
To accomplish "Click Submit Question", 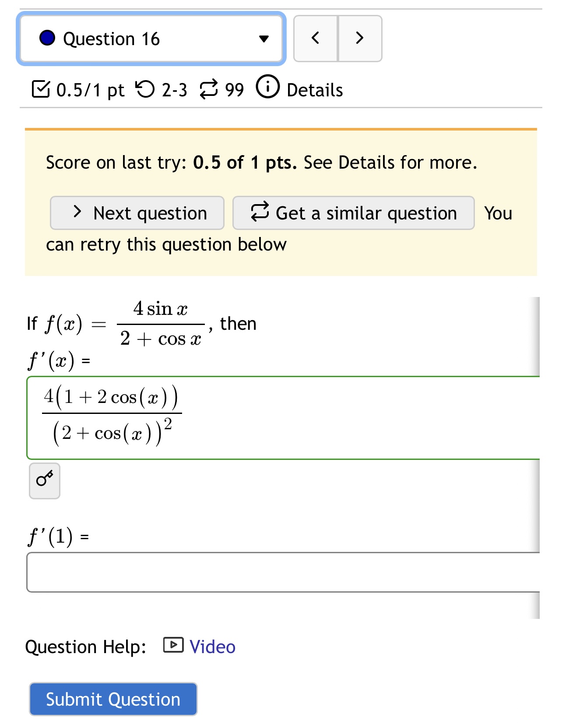I will tap(112, 699).
